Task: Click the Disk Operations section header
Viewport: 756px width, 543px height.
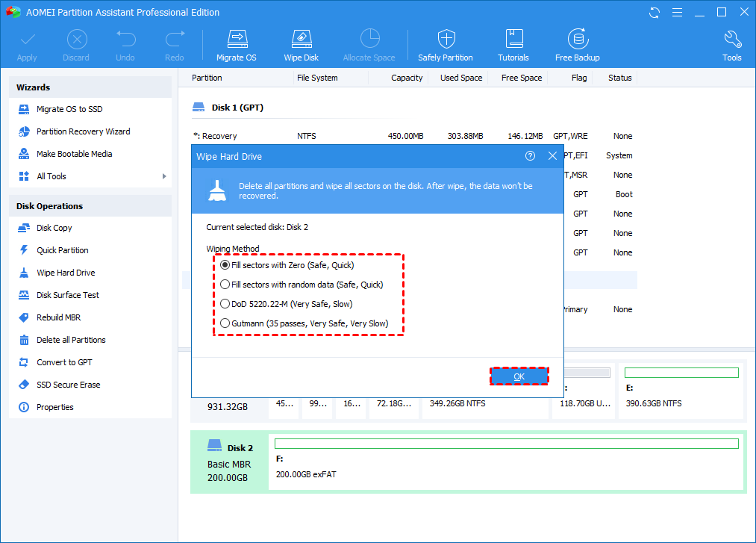Action: [x=90, y=206]
